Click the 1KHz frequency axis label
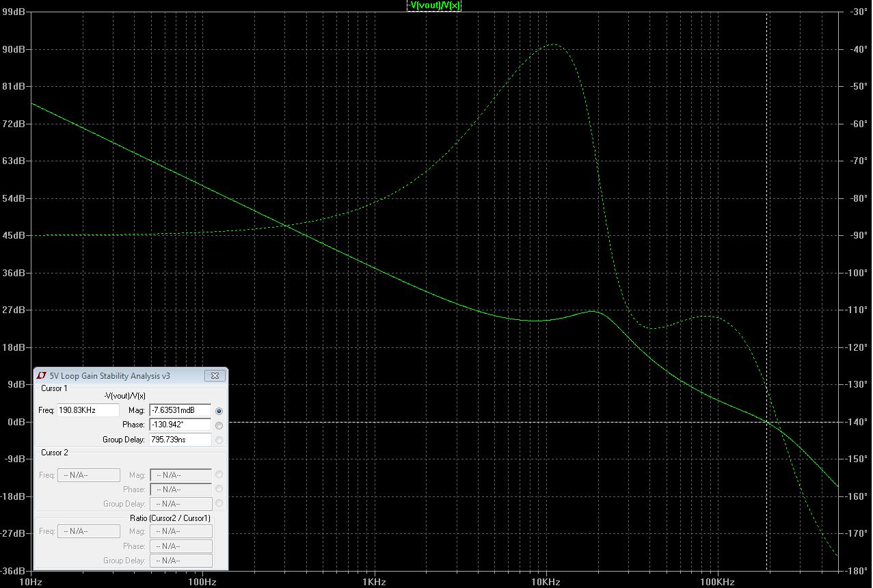The width and height of the screenshot is (873, 588). coord(374,582)
